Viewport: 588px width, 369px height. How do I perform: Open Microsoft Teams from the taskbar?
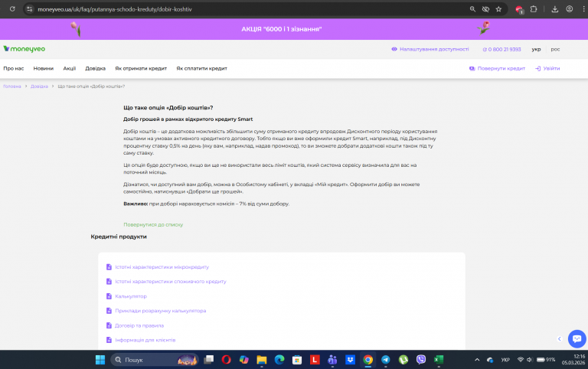(332, 360)
